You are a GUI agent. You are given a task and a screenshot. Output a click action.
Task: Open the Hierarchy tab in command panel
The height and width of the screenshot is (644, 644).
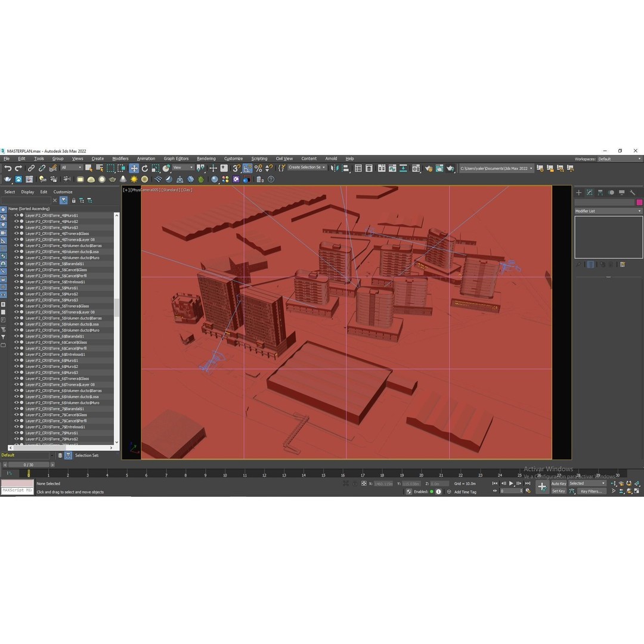(600, 193)
